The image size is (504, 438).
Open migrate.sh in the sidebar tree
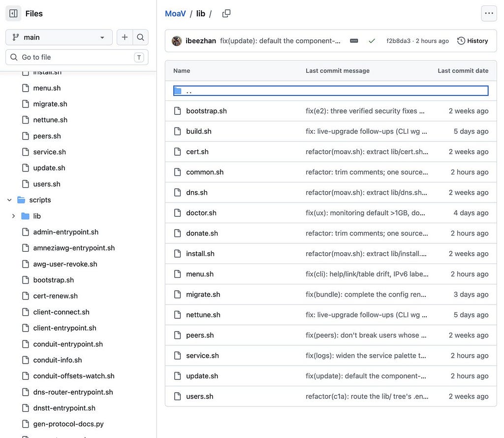(x=50, y=104)
